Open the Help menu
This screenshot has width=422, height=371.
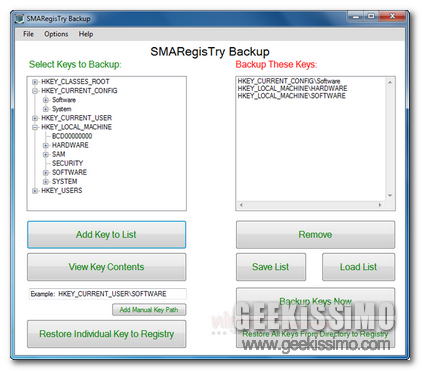(86, 34)
